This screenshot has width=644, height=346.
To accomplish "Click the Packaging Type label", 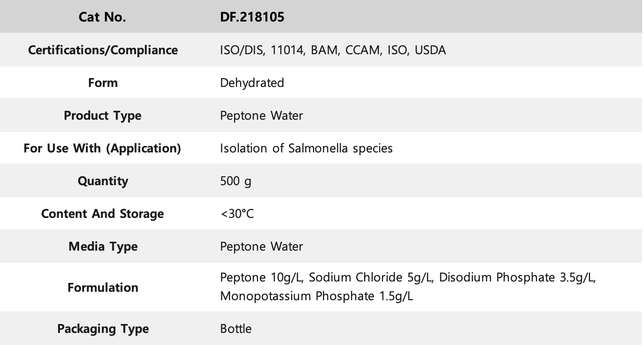I will coord(103,329).
